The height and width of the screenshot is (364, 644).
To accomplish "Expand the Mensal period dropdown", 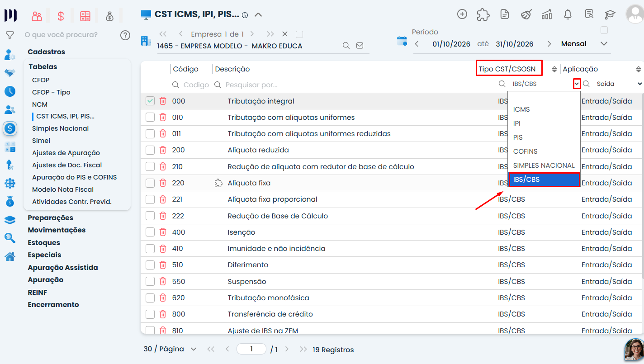I will click(x=604, y=44).
